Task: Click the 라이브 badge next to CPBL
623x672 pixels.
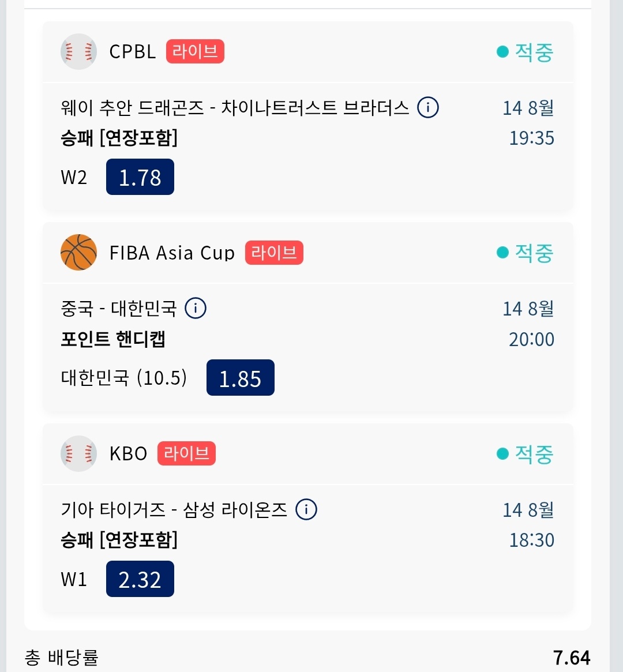Action: [196, 51]
